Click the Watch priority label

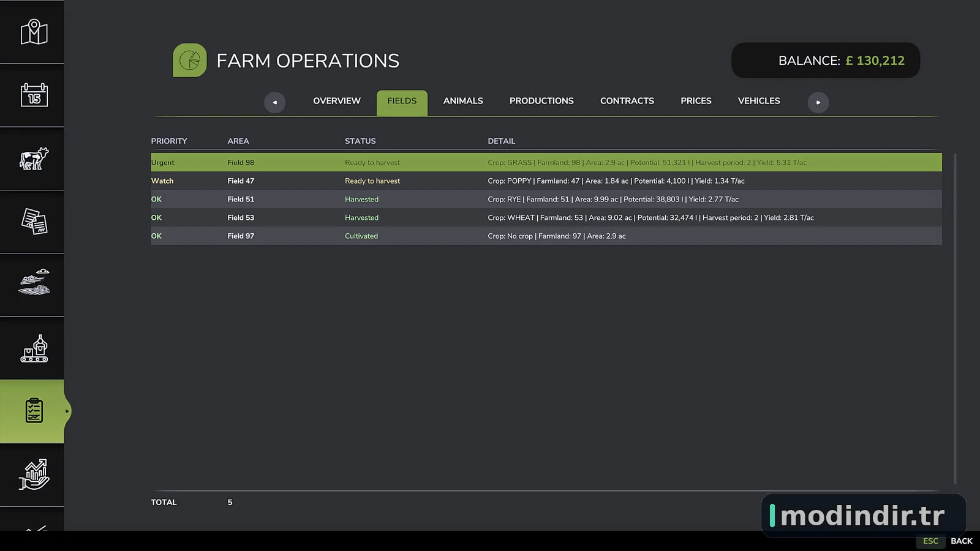coord(162,181)
